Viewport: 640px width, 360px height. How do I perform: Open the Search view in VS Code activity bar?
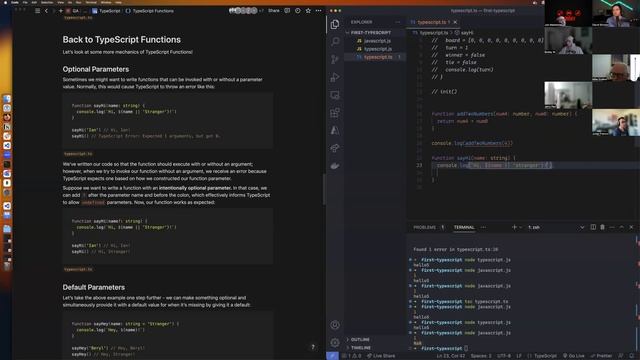(335, 42)
